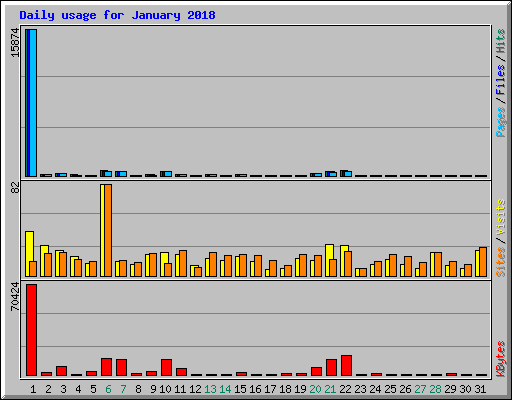Click the 'Visits' legend label
Image resolution: width=512 pixels, height=400 pixels.
coord(500,217)
